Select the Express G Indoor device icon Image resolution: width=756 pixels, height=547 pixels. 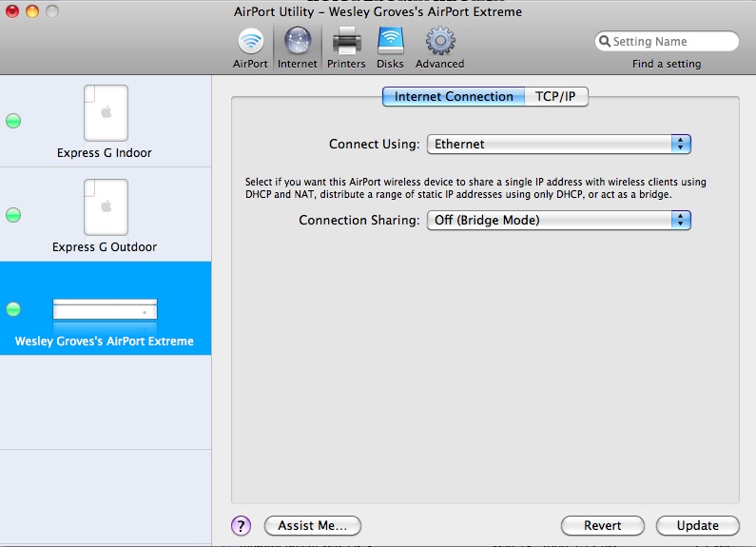pos(106,113)
